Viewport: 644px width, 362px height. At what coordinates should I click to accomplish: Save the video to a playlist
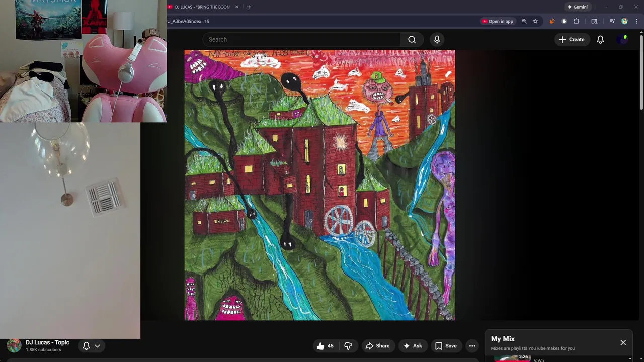click(446, 346)
